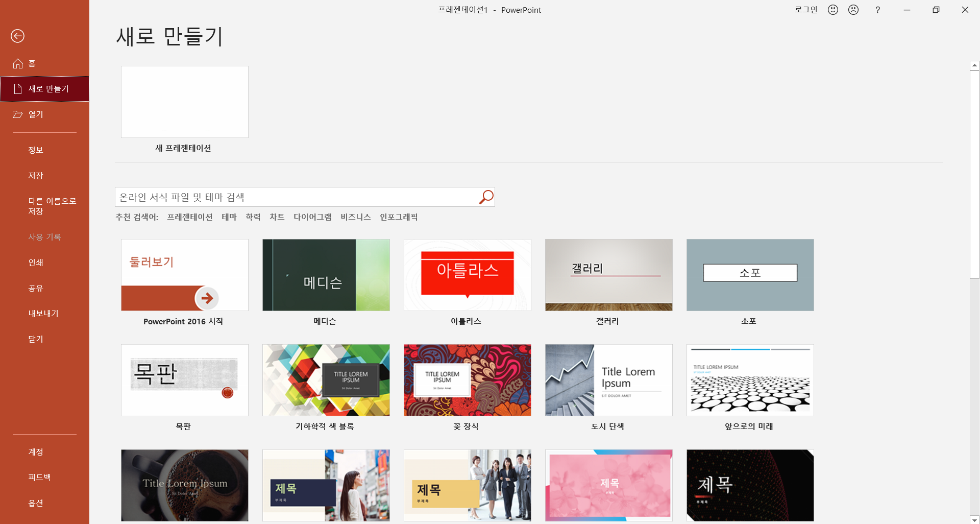
Task: Choose the 소포 theme
Action: [750, 275]
